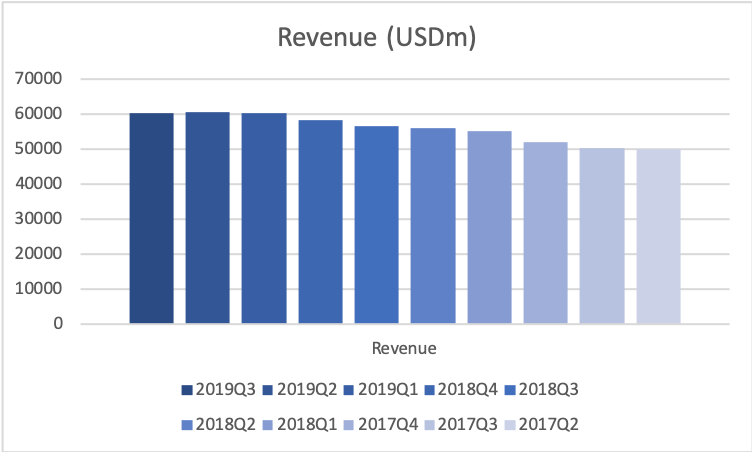Select the 2018Q3 legend swatch
752x452 pixels.
point(510,390)
